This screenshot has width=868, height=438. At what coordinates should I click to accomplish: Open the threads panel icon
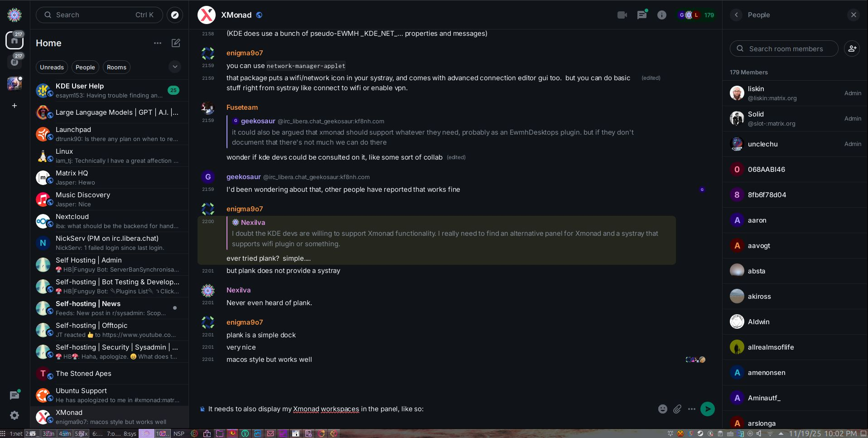tap(642, 15)
